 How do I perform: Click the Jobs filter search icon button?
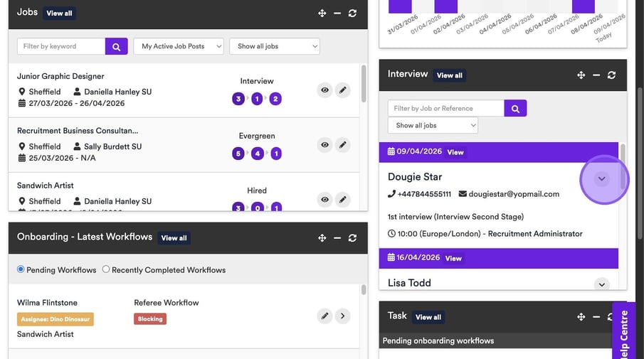pyautogui.click(x=116, y=46)
